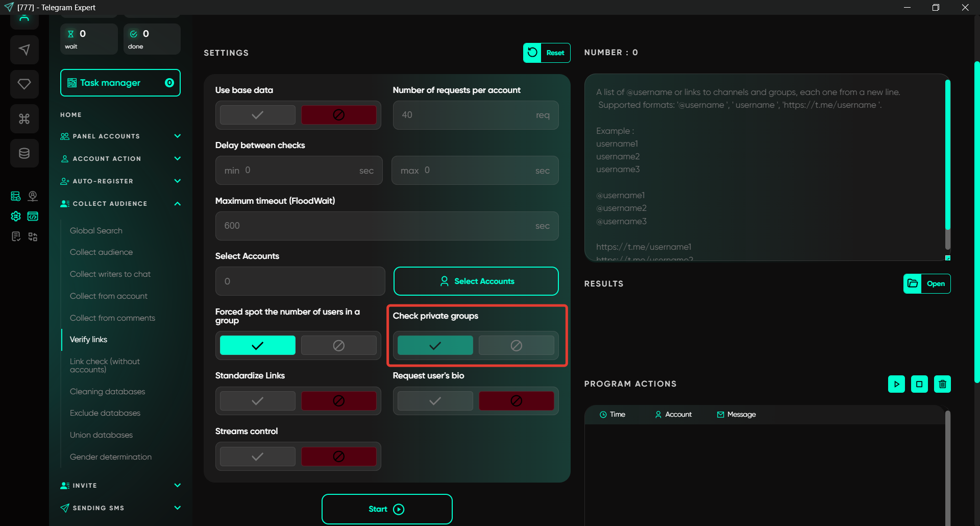Click the database icon in left sidebar

pyautogui.click(x=24, y=153)
